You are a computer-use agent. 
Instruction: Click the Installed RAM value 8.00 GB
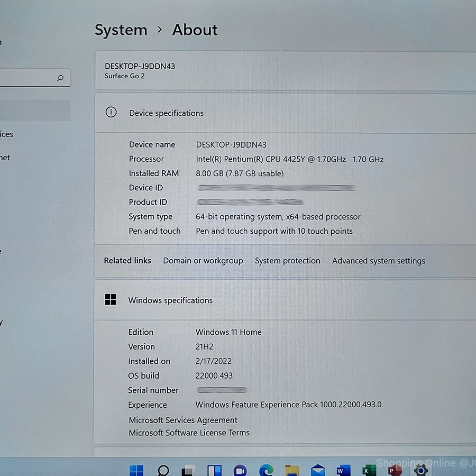point(240,173)
